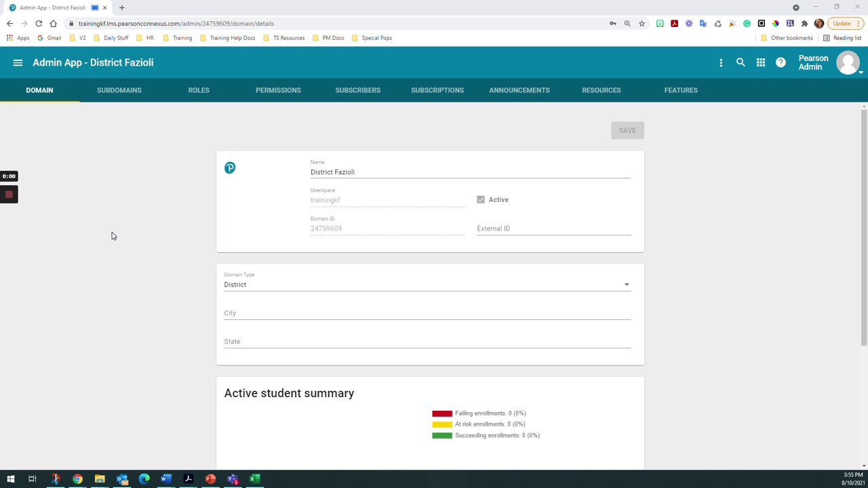
Task: Click the help question mark icon
Action: coord(781,62)
